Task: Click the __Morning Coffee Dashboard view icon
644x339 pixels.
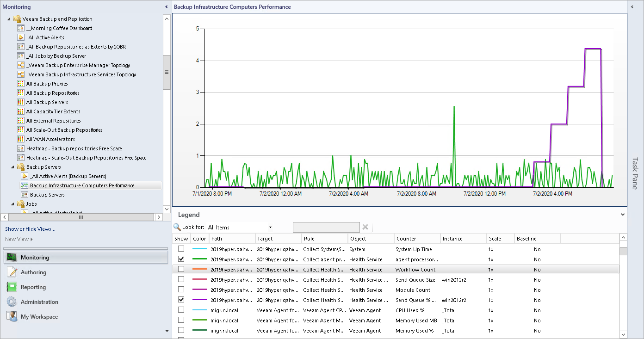Action: click(x=21, y=28)
